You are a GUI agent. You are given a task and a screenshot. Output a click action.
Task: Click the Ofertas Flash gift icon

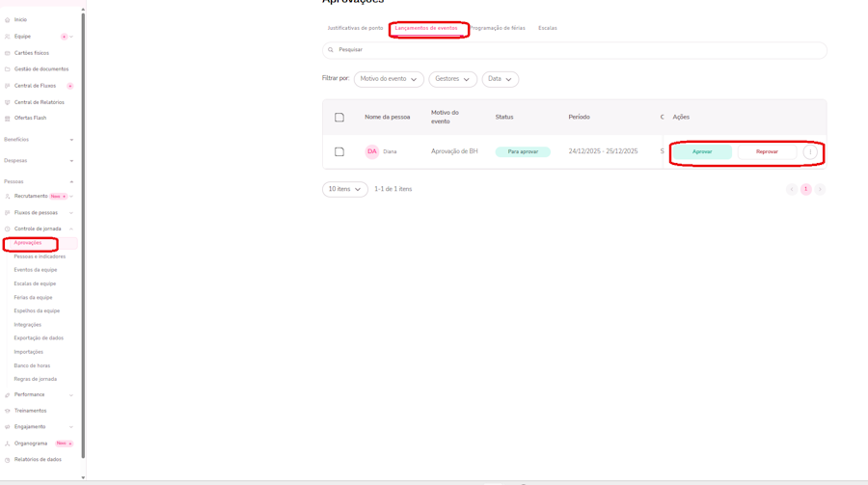point(7,118)
